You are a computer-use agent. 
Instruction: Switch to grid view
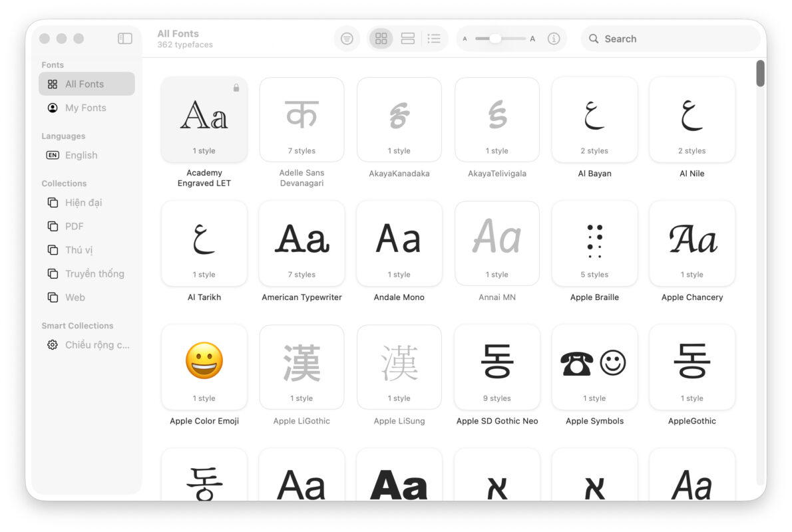(381, 39)
